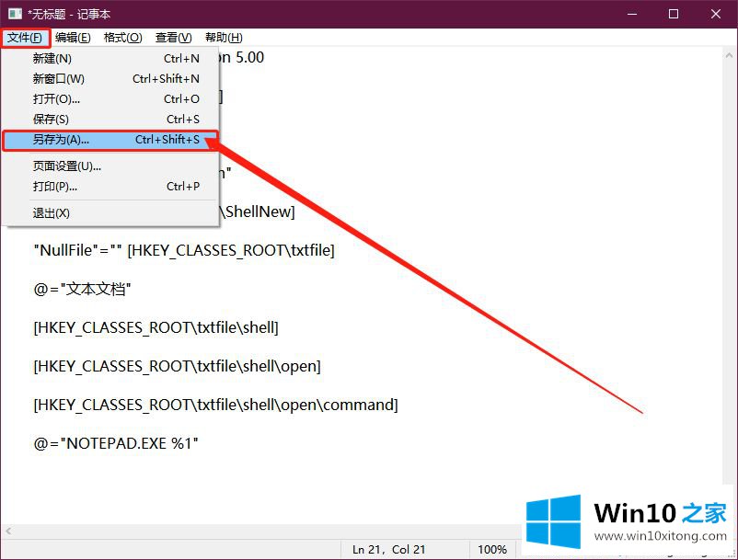Open the 帮助(H) menu

tap(224, 38)
